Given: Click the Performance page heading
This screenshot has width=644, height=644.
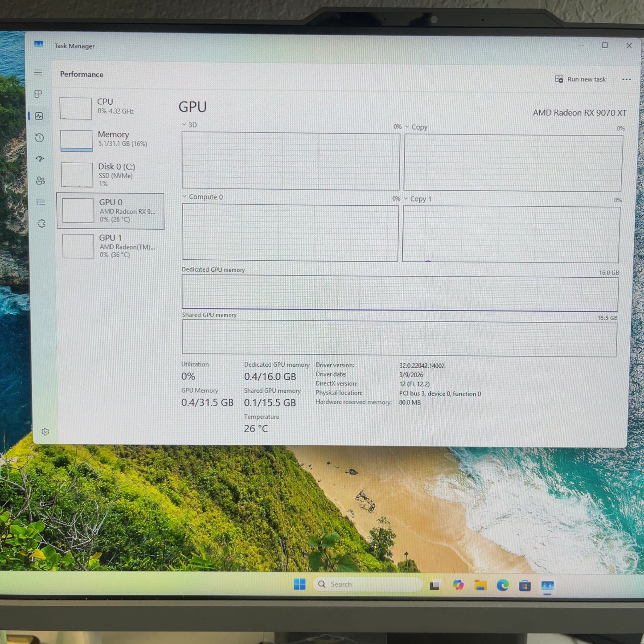Looking at the screenshot, I should tap(82, 74).
